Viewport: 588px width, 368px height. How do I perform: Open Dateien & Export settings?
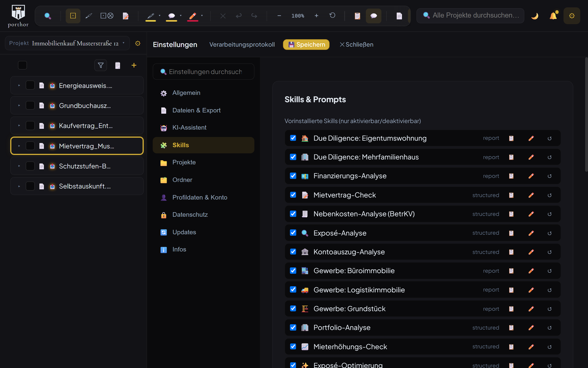203,110
